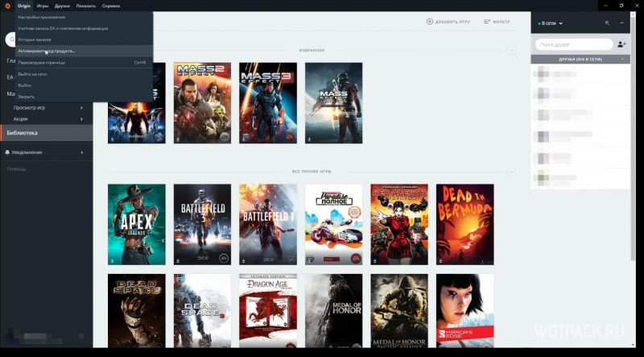Click Закрыть in the Origin menu

(x=85, y=97)
